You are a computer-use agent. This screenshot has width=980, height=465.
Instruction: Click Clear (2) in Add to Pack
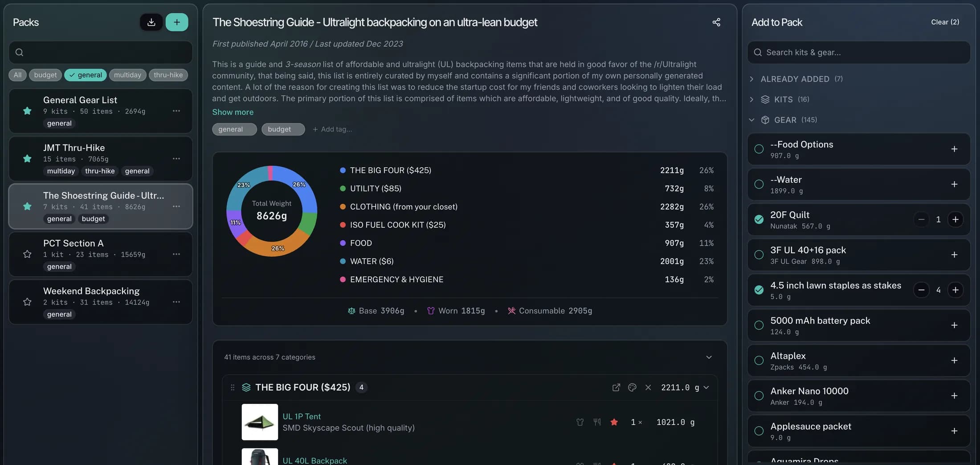945,22
